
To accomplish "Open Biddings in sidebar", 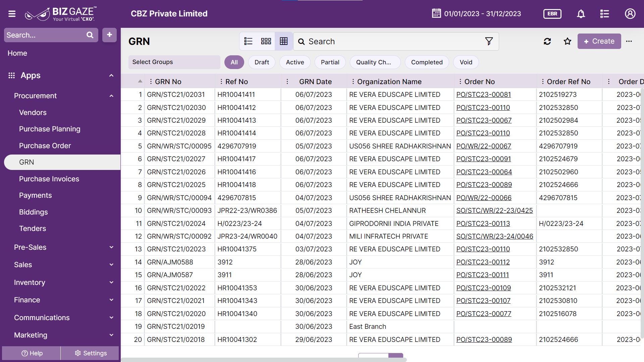I will 33,212.
